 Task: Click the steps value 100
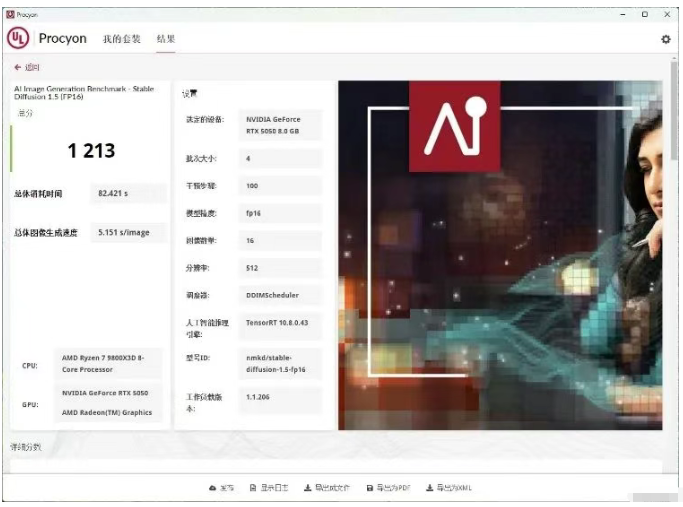point(281,186)
